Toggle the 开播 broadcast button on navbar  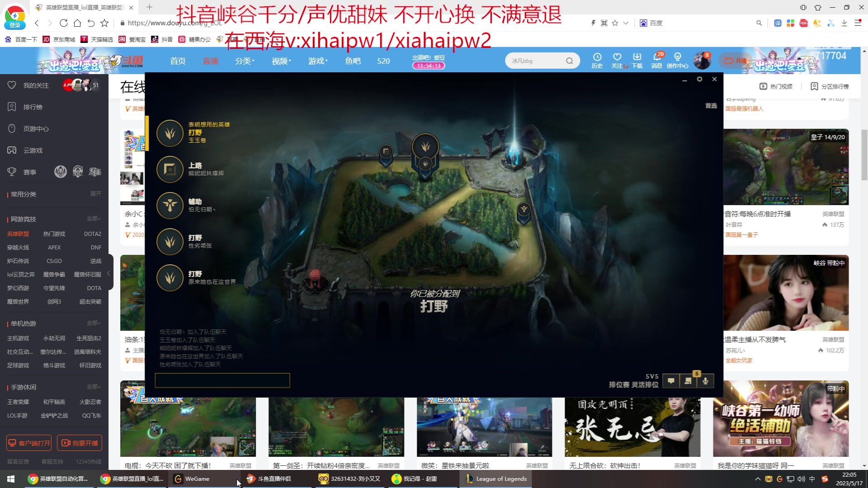(735, 60)
